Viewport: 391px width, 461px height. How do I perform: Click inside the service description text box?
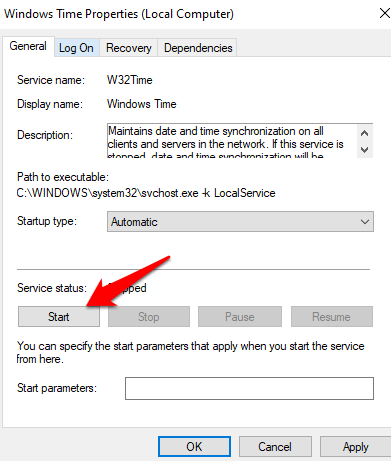point(232,141)
